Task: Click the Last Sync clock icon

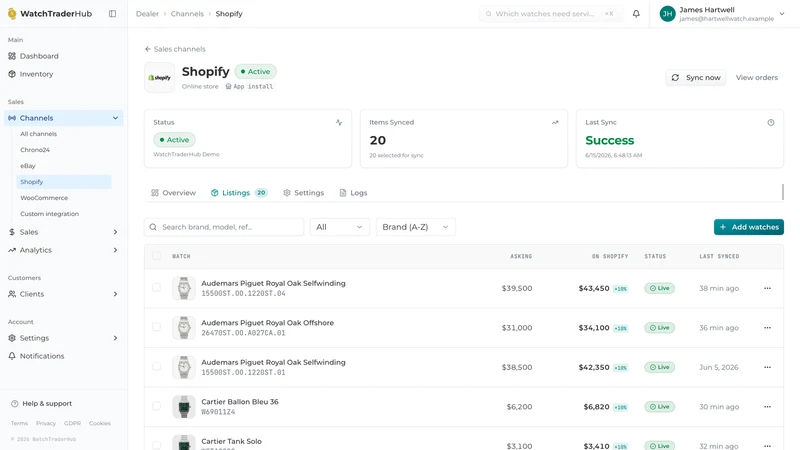Action: [771, 122]
